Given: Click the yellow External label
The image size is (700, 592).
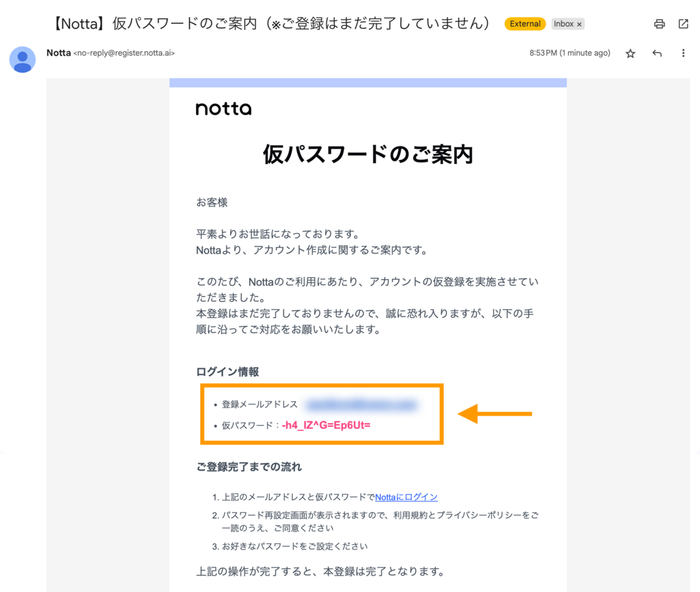Looking at the screenshot, I should click(525, 24).
